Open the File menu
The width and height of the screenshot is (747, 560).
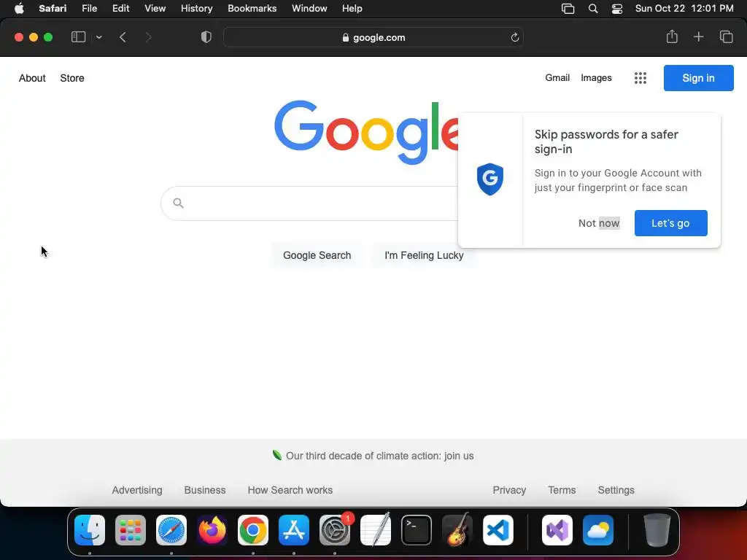(x=89, y=9)
